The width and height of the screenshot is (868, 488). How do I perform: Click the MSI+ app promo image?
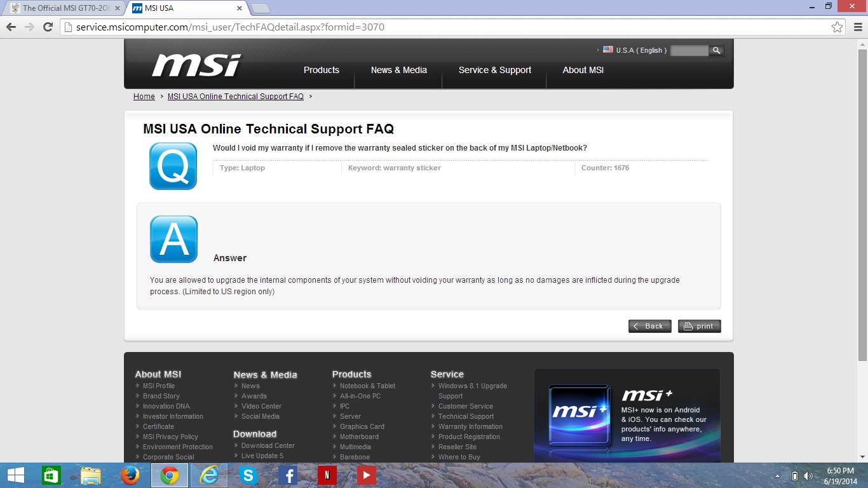(627, 415)
